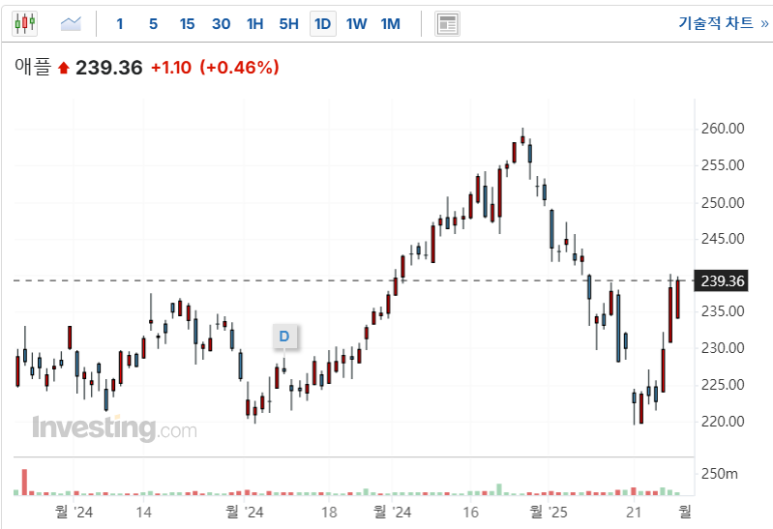Select the 1H interval
773x529 pixels.
tap(255, 24)
